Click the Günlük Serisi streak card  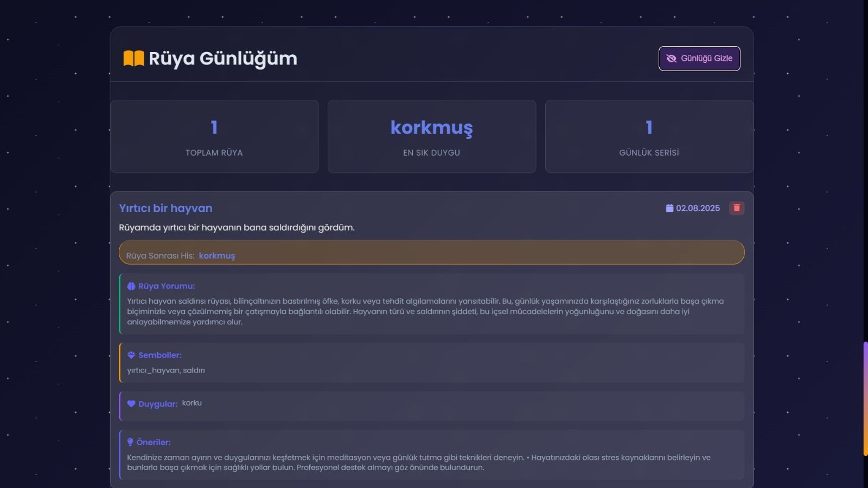[649, 137]
